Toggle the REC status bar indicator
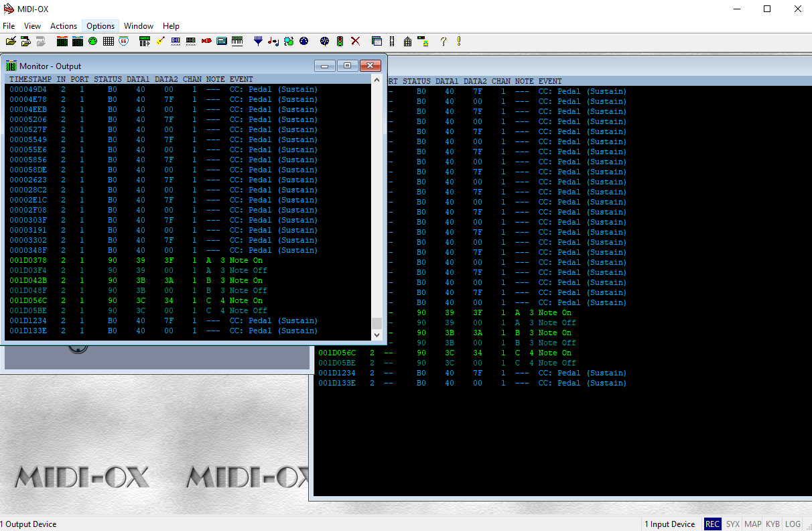812x531 pixels. tap(712, 524)
